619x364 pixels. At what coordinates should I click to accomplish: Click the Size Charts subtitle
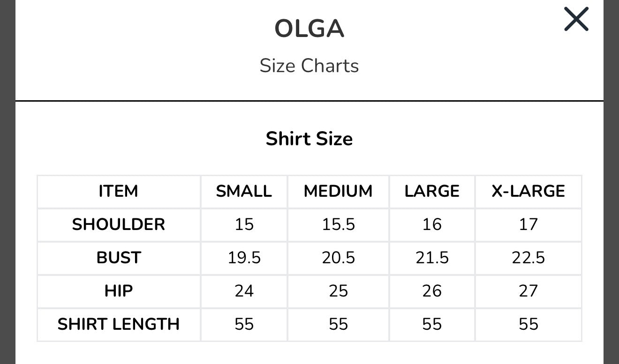(x=309, y=66)
